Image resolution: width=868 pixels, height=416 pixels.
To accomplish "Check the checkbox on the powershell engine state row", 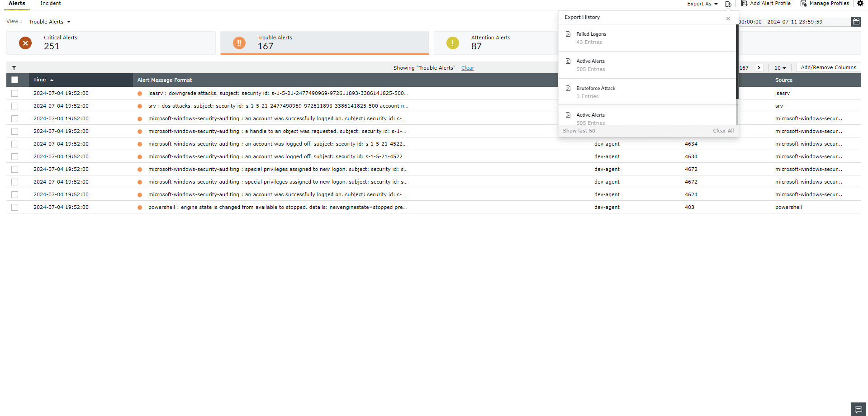I will pyautogui.click(x=14, y=207).
